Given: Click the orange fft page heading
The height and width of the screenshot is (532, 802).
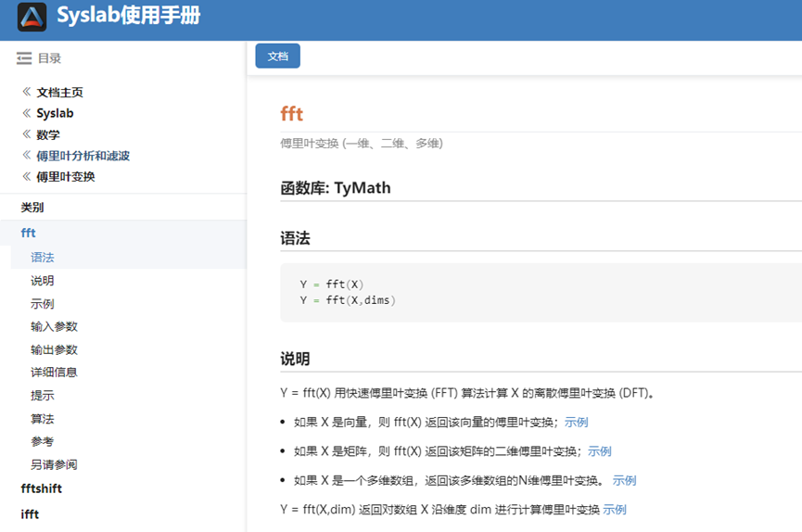Looking at the screenshot, I should [291, 114].
